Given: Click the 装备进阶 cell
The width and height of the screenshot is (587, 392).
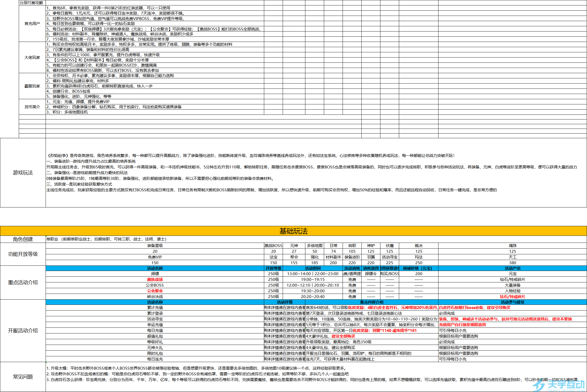Looking at the screenshot, I should pyautogui.click(x=352, y=257).
